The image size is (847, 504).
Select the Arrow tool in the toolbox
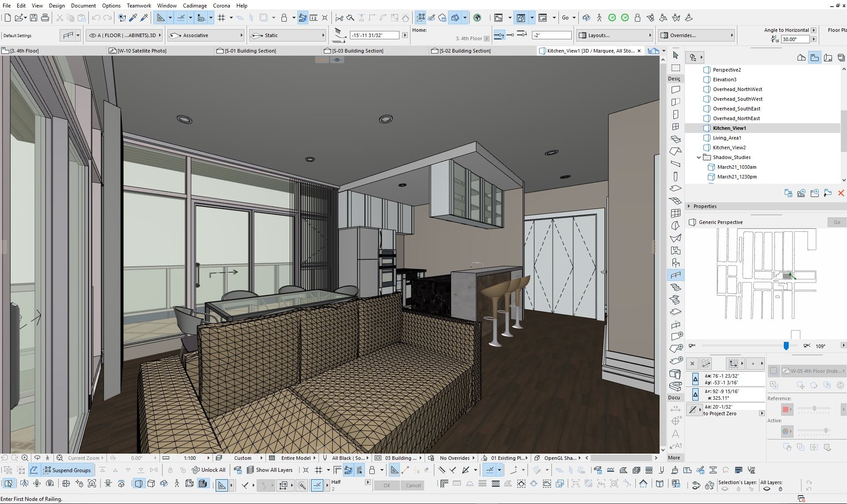click(x=675, y=55)
